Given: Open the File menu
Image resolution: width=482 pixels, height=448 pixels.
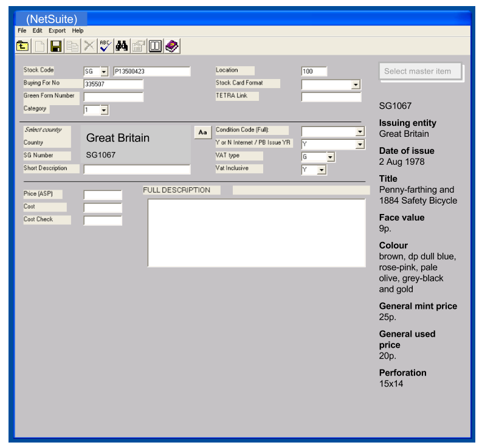Looking at the screenshot, I should (22, 31).
